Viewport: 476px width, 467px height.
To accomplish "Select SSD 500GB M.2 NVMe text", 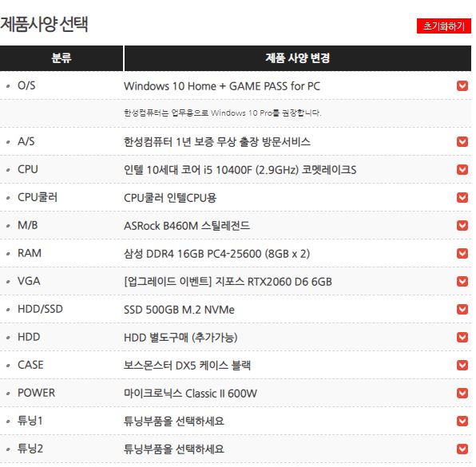I will tap(179, 310).
